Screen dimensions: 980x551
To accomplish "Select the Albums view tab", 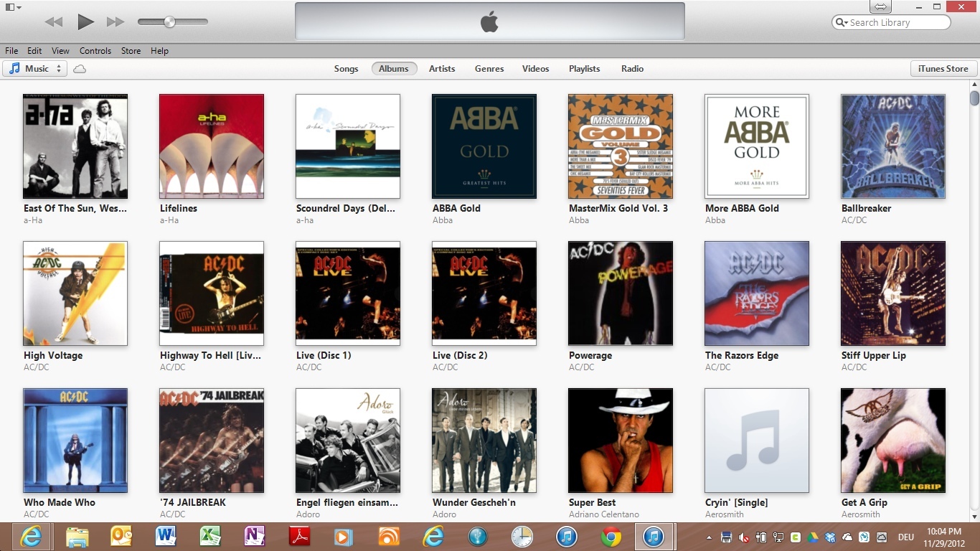I will [x=394, y=69].
